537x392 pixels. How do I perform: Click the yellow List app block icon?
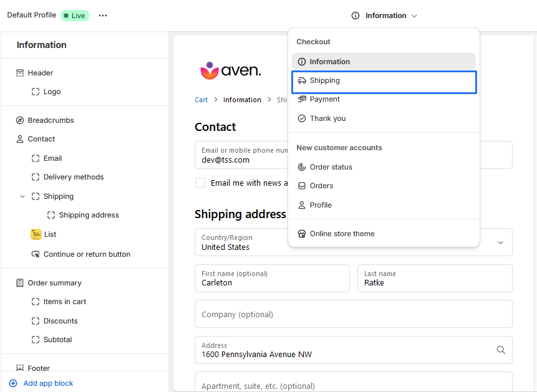click(x=36, y=234)
